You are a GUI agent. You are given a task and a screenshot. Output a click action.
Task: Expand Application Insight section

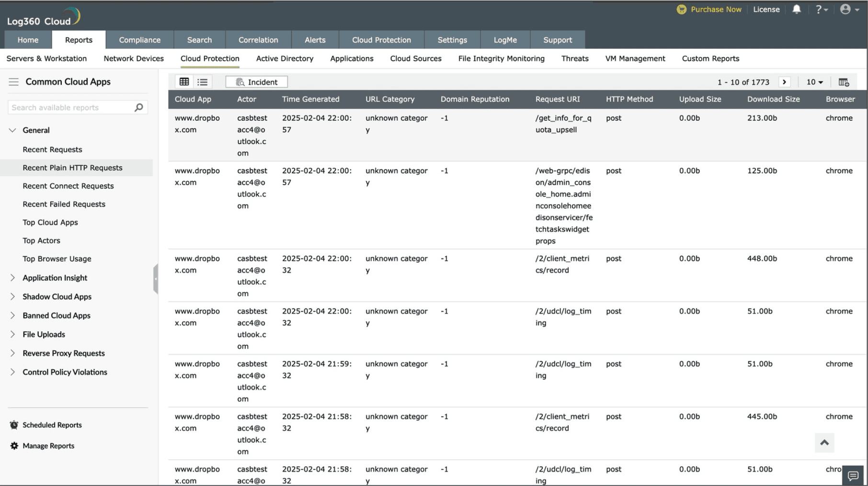[x=13, y=278]
